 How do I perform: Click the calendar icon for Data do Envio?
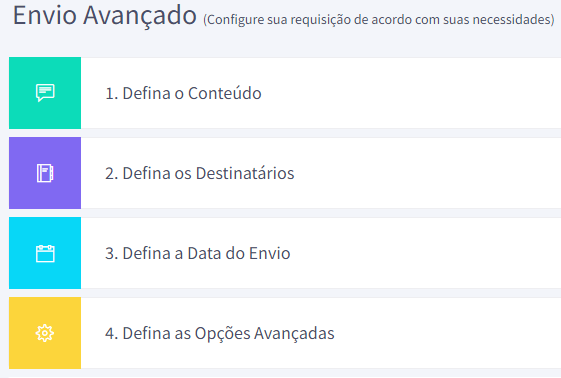tap(45, 253)
